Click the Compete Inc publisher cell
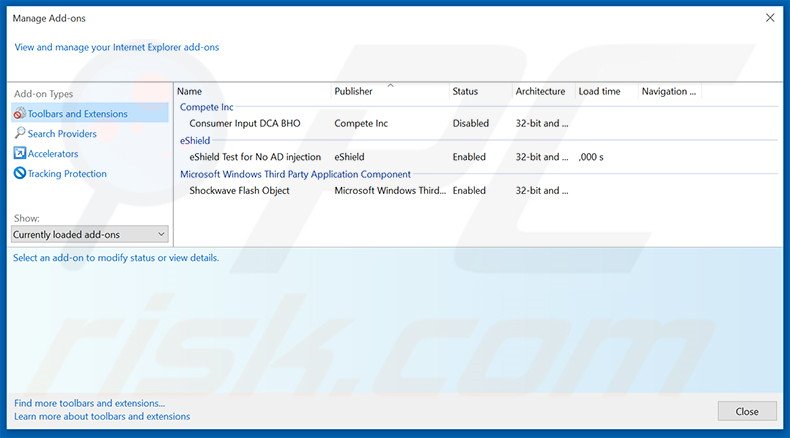This screenshot has width=790, height=438. (x=361, y=123)
